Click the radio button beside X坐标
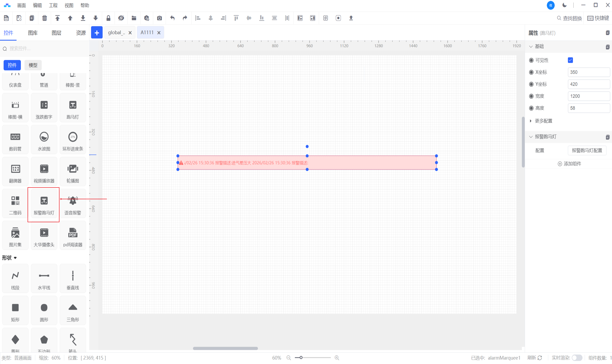 pyautogui.click(x=531, y=72)
